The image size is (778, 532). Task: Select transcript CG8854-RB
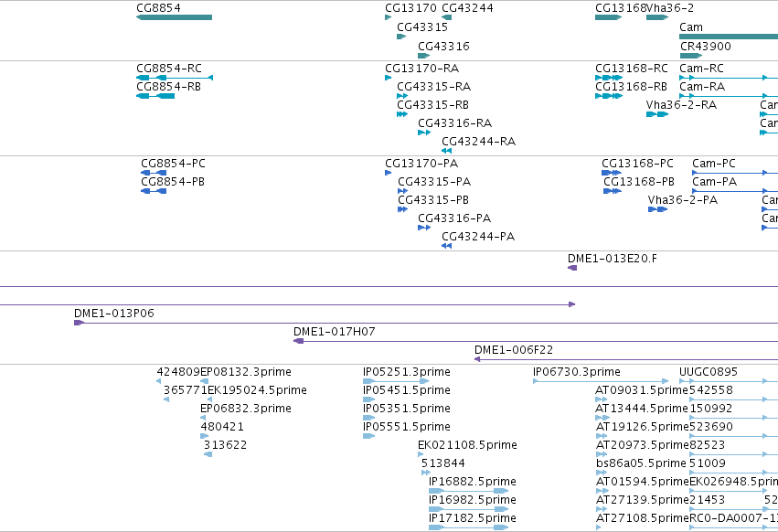pyautogui.click(x=155, y=96)
